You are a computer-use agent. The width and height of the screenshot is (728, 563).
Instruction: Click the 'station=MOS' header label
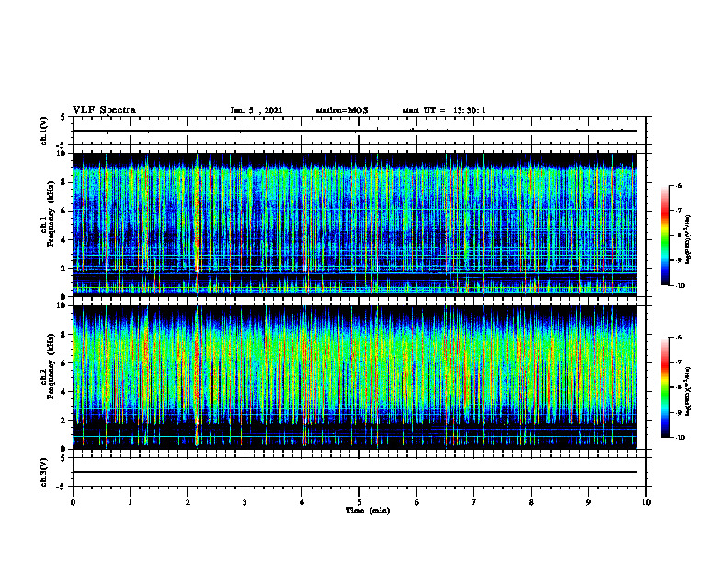[x=342, y=110]
